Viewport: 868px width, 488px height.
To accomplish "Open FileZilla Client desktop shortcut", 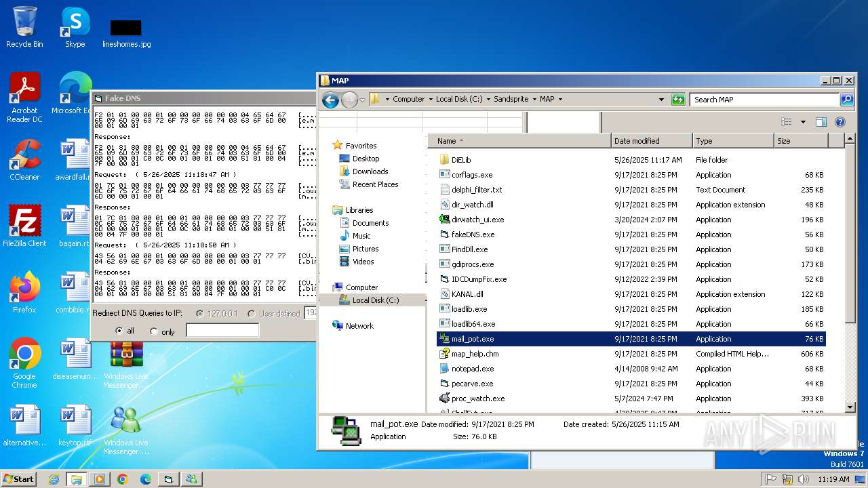I will (24, 226).
